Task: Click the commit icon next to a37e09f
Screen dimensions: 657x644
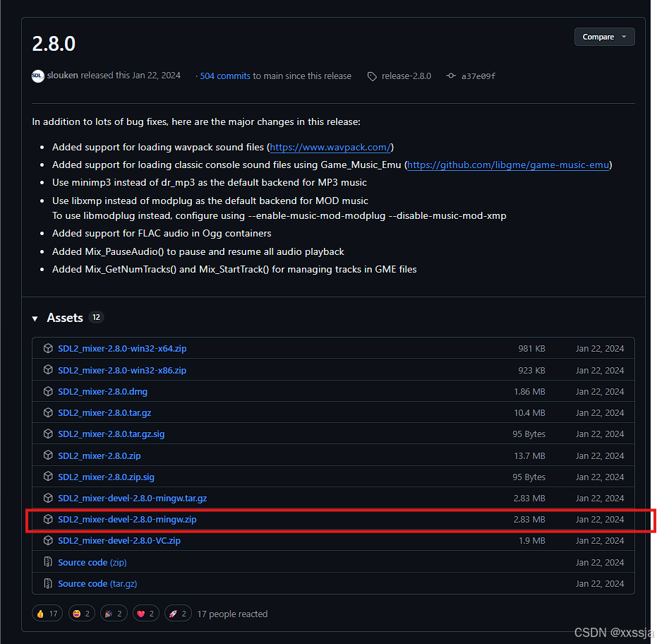Action: (x=451, y=76)
